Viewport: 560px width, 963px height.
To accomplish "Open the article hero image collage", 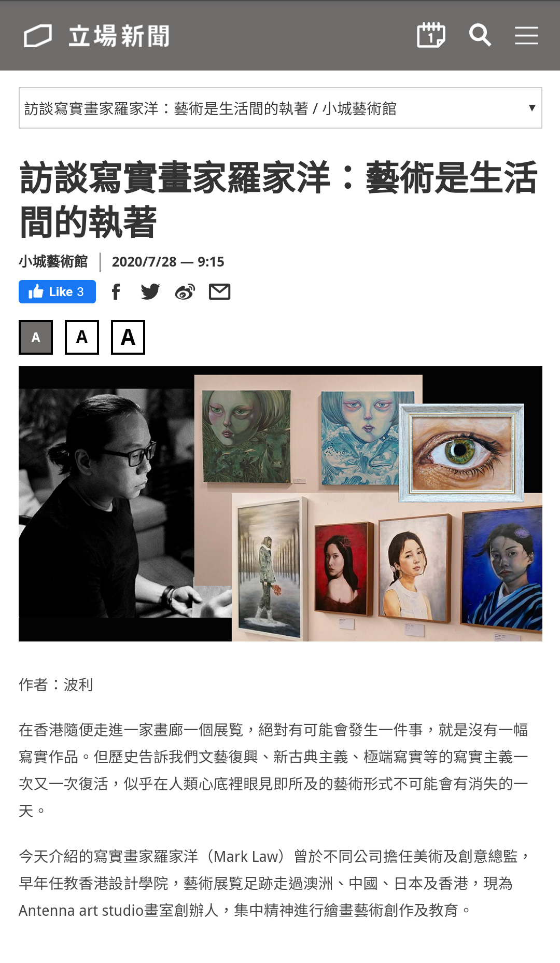I will point(281,504).
